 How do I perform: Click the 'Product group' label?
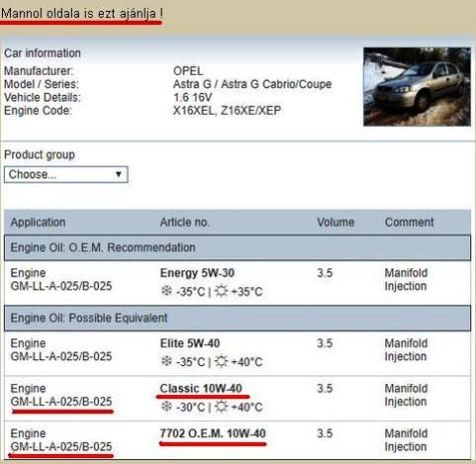click(x=39, y=155)
